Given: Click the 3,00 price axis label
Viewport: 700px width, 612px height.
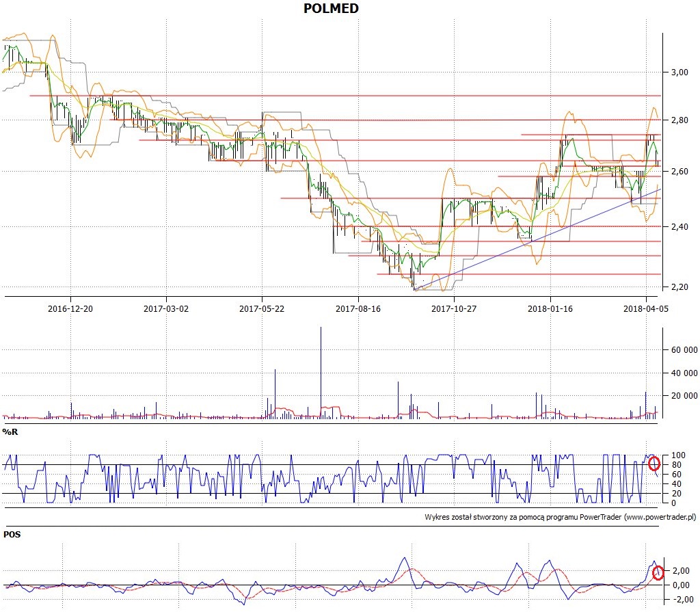Looking at the screenshot, I should pyautogui.click(x=679, y=72).
